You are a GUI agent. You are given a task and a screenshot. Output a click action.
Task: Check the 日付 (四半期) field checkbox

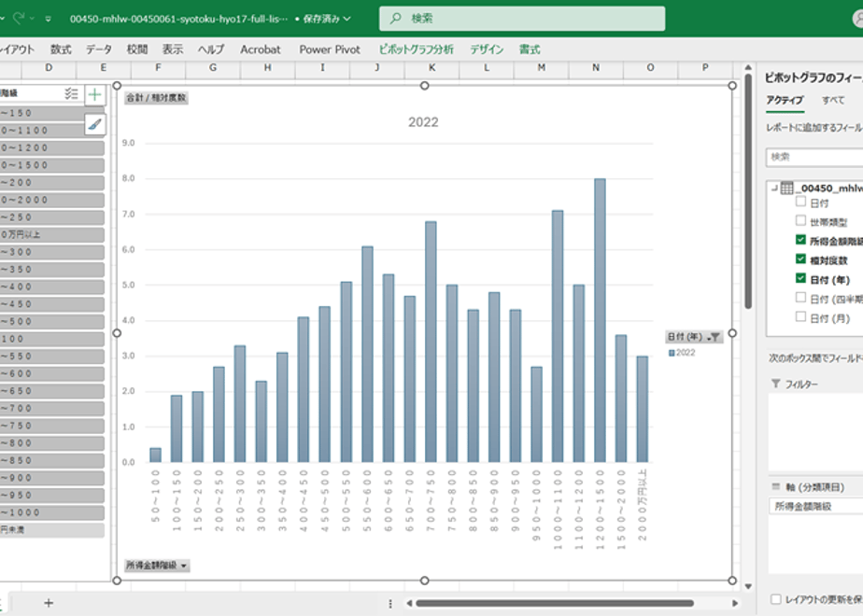tap(800, 298)
